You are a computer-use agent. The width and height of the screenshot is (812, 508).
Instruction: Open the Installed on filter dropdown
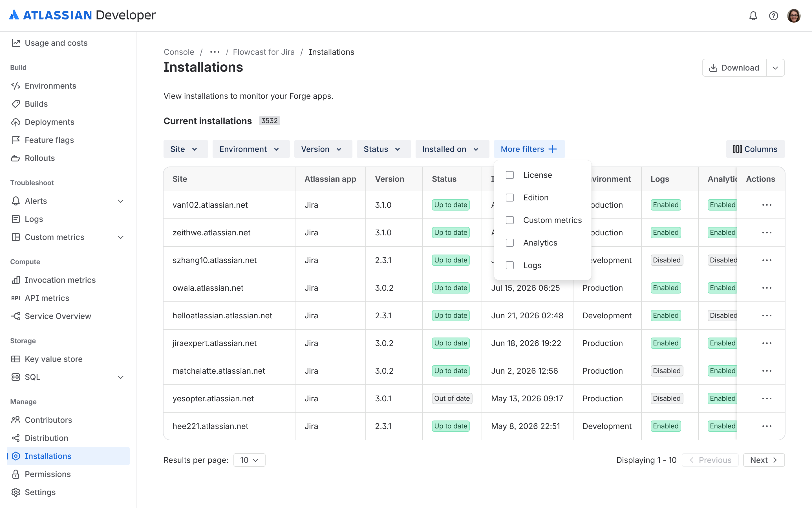[452, 149]
